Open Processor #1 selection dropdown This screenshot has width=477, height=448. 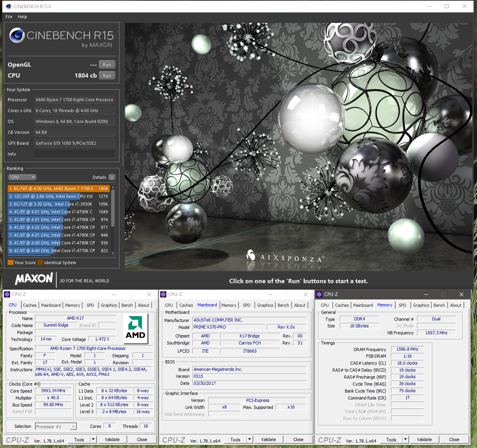[56, 427]
